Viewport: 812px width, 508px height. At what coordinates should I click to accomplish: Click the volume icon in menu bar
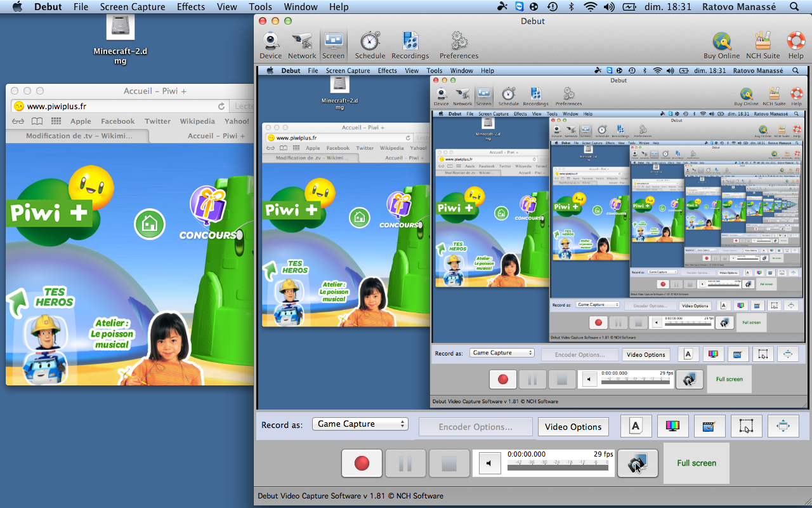coord(609,7)
